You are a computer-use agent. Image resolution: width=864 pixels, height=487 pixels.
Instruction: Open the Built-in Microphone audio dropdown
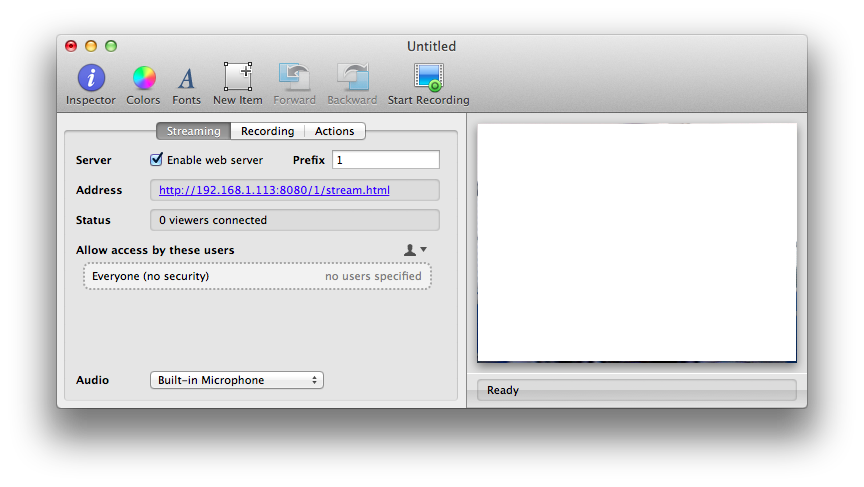click(237, 380)
